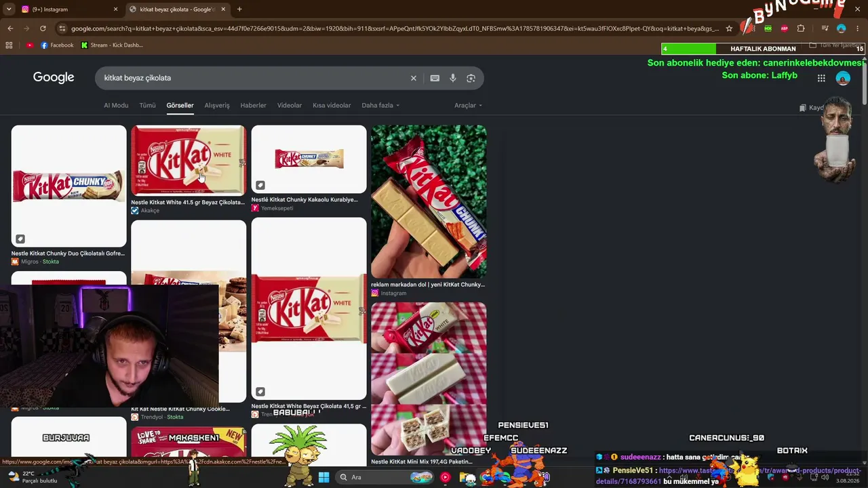This screenshot has height=488, width=868.
Task: Bookmark this page with the star icon
Action: coord(729,28)
